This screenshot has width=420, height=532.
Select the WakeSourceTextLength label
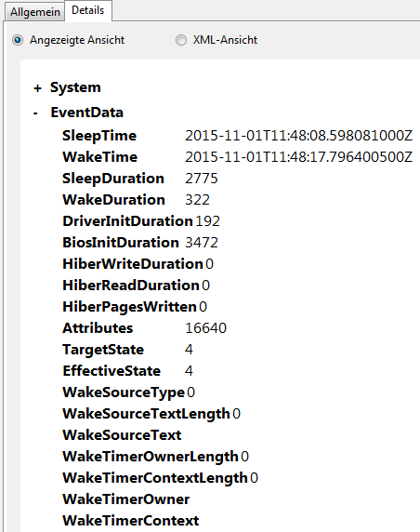point(147,414)
